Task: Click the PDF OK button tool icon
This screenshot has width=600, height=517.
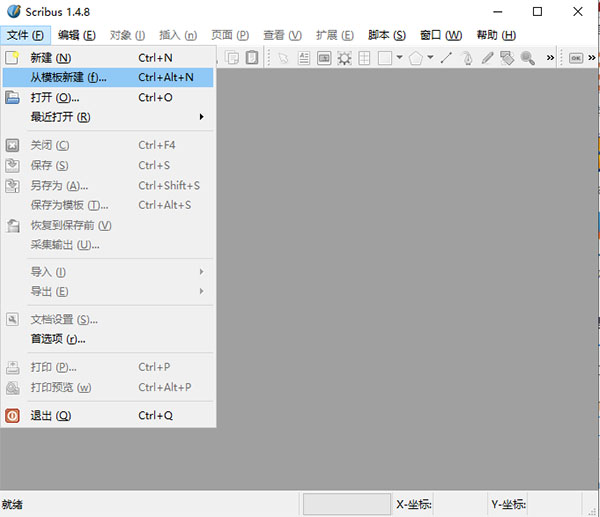Action: (x=576, y=58)
